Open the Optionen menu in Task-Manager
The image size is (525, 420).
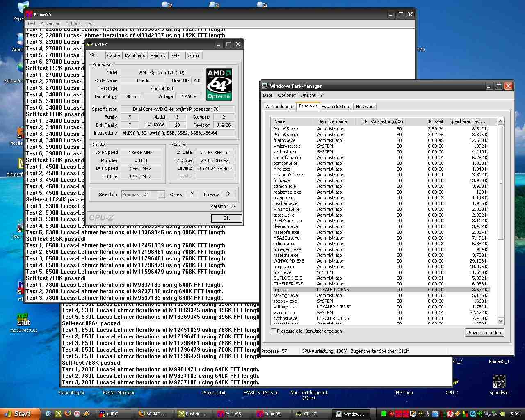(287, 95)
